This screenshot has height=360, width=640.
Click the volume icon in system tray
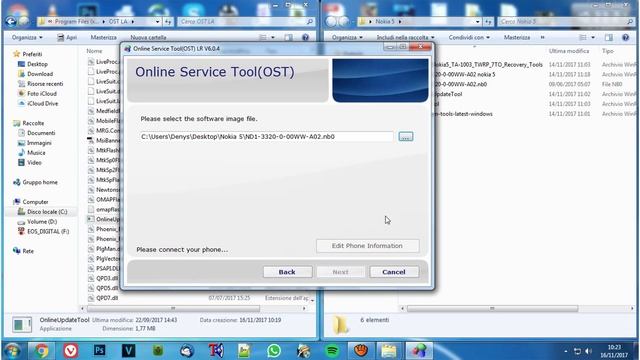(588, 351)
